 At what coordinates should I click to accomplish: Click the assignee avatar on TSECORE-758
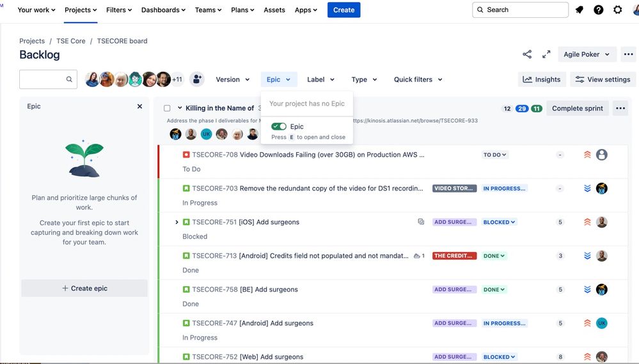click(x=601, y=289)
